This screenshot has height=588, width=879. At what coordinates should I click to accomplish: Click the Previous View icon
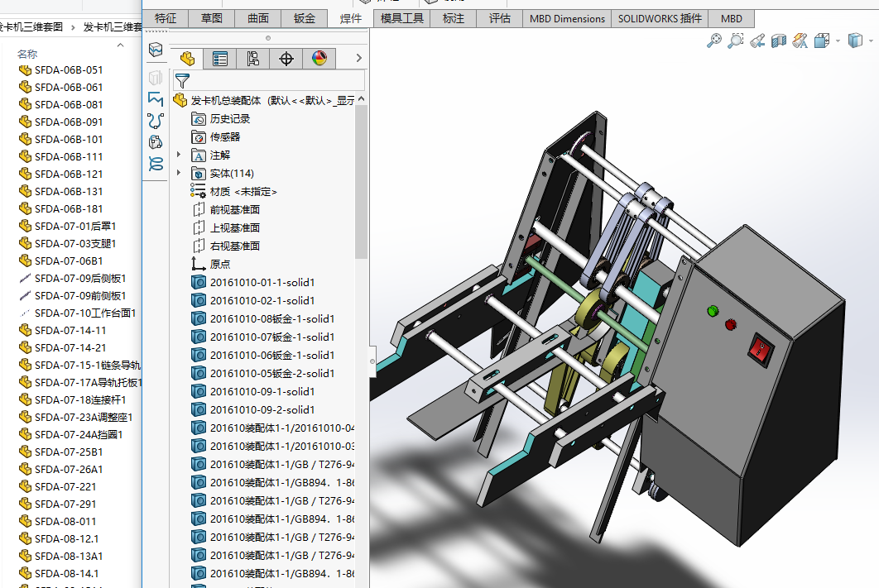point(757,40)
